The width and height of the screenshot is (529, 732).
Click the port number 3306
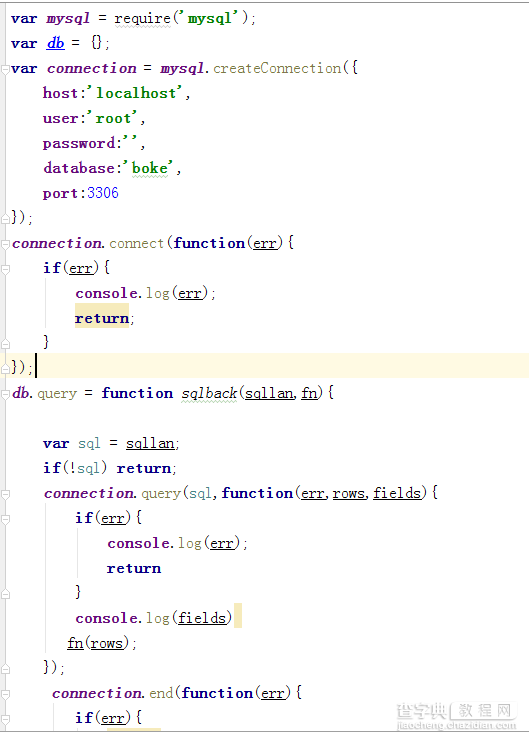tap(103, 193)
